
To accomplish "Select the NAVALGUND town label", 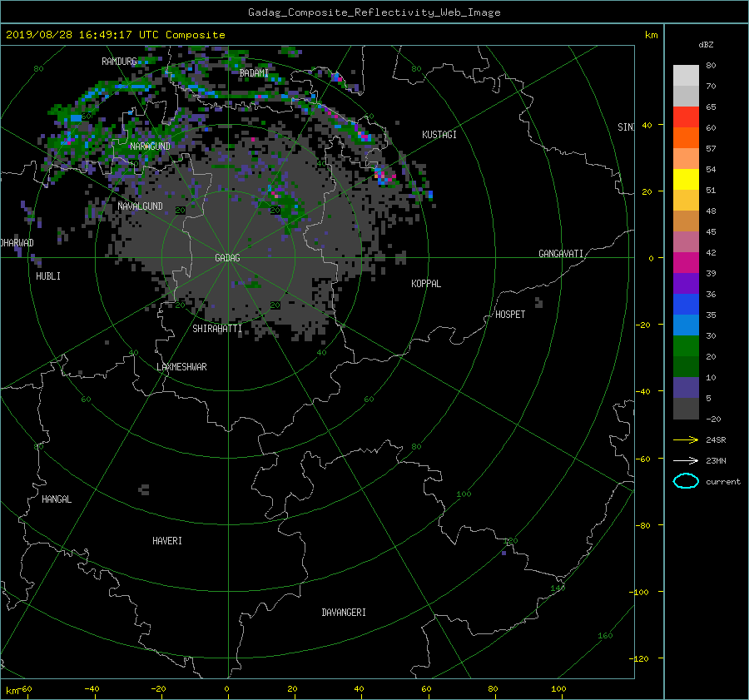I will click(x=140, y=206).
